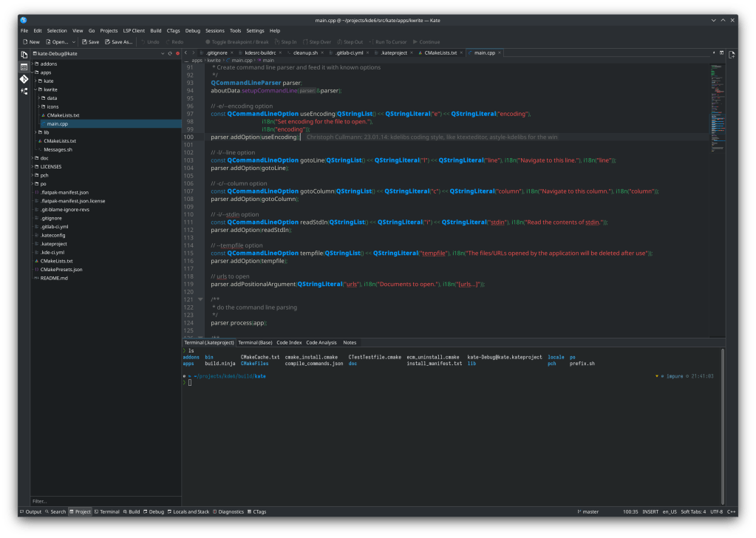The width and height of the screenshot is (756, 538).
Task: Open the Git sidebar panel icon
Action: pyautogui.click(x=24, y=78)
